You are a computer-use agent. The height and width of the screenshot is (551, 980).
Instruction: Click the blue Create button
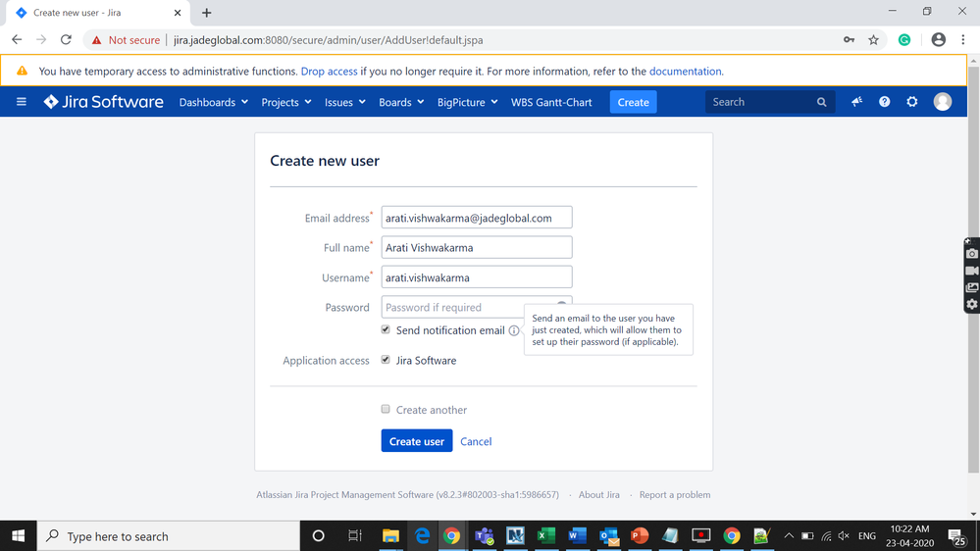click(x=633, y=102)
